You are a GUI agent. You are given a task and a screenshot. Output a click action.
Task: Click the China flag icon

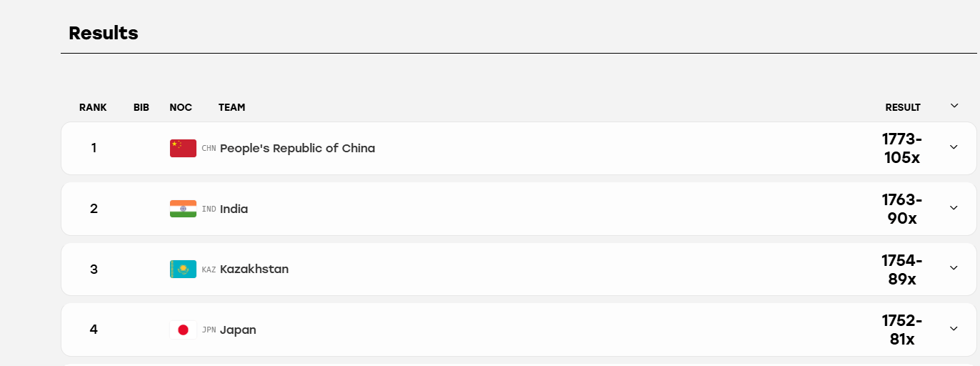click(x=183, y=148)
